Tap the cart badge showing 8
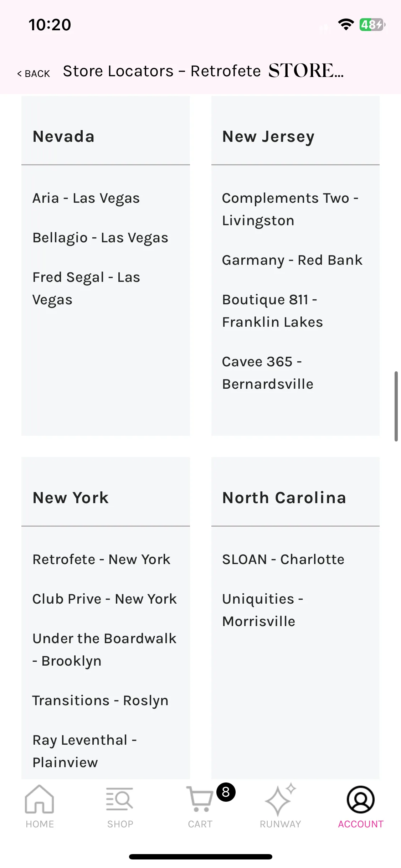The height and width of the screenshot is (868, 401). click(x=226, y=792)
